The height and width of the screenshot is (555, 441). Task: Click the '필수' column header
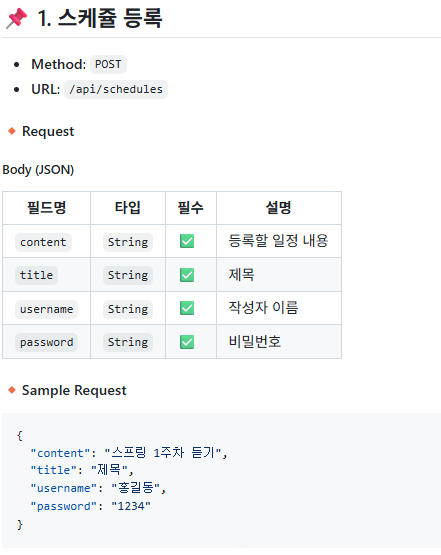pos(190,208)
